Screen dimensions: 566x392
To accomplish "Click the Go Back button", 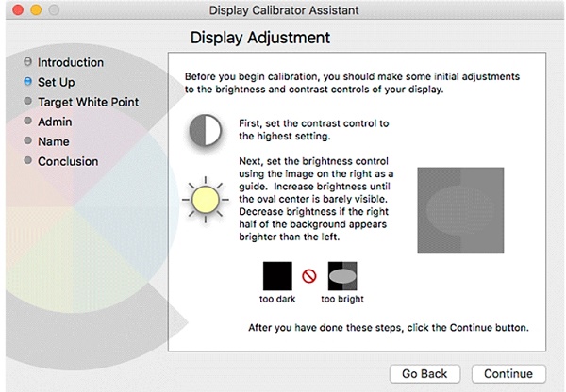I will click(x=424, y=373).
